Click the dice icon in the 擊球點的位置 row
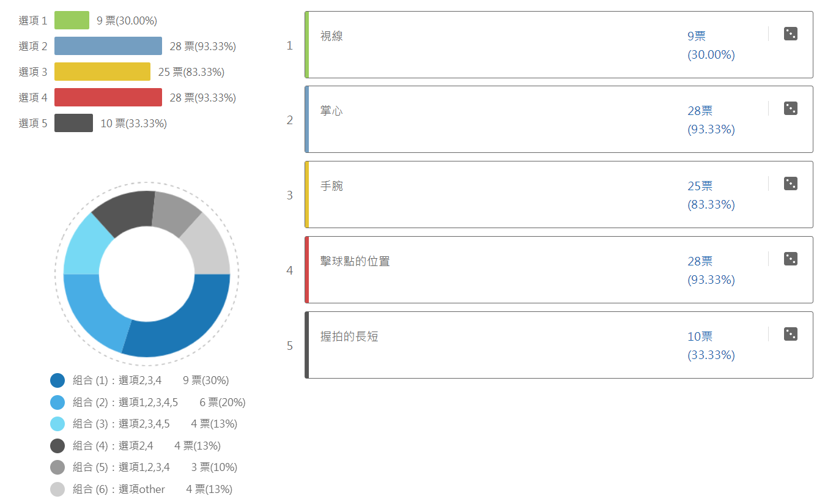This screenshot has height=504, width=825. (790, 259)
